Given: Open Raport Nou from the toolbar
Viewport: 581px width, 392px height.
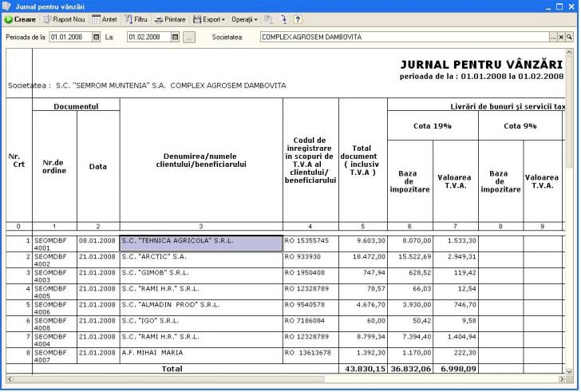Looking at the screenshot, I should 64,19.
